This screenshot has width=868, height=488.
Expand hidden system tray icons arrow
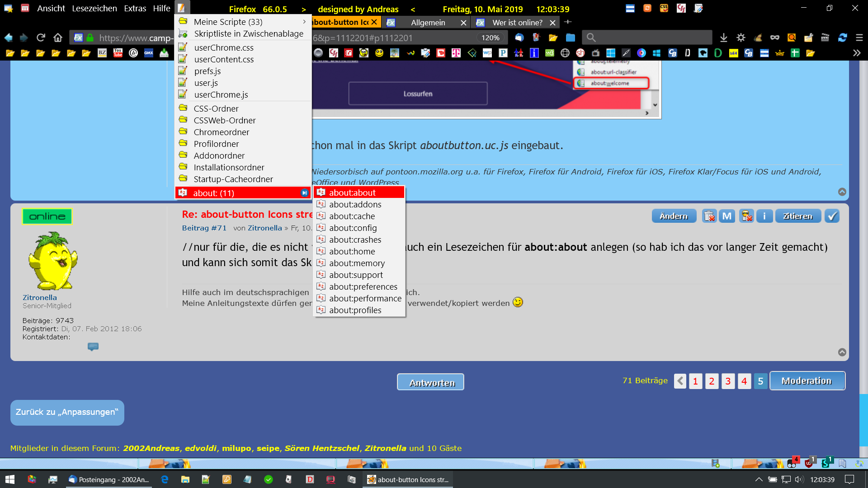(x=759, y=479)
